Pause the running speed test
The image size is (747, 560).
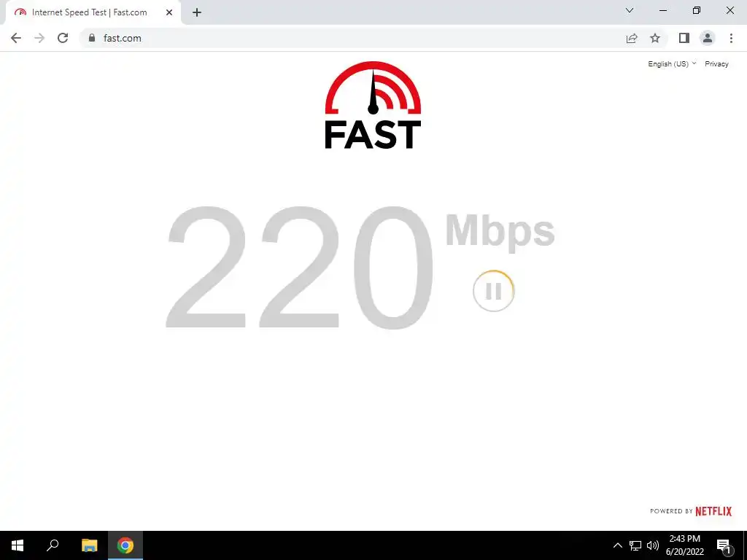(494, 291)
